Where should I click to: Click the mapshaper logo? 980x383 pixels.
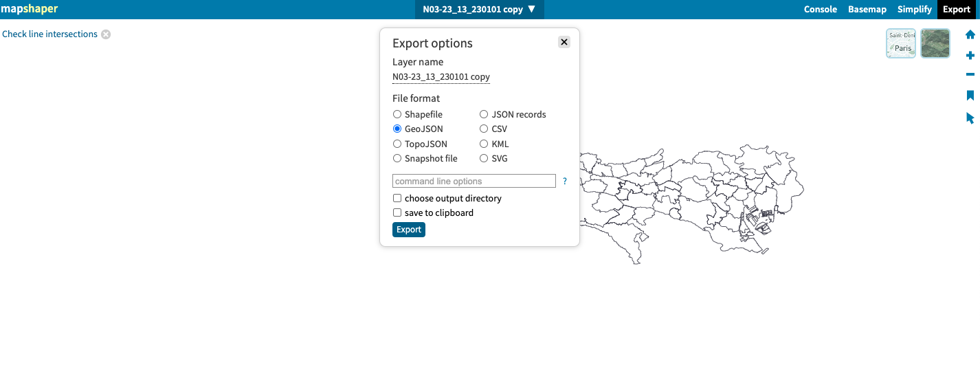pos(29,9)
